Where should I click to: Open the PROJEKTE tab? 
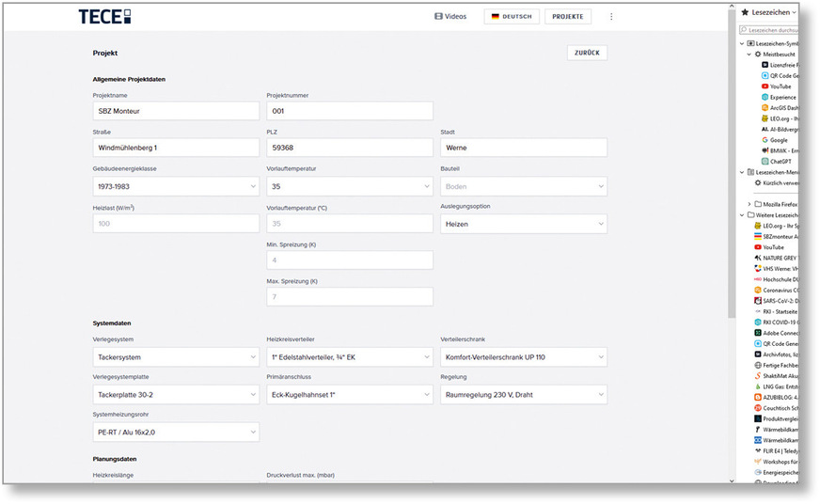(568, 17)
